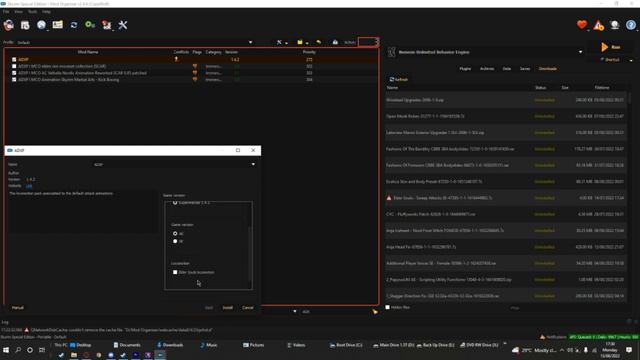Switch to the Saves tab
Image resolution: width=640 pixels, height=360 pixels.
coord(525,69)
